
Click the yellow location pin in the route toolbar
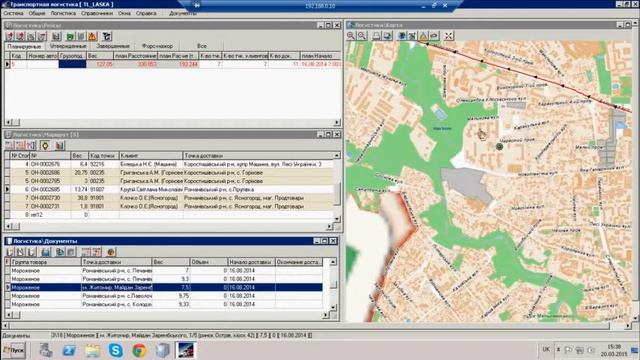coord(45,145)
